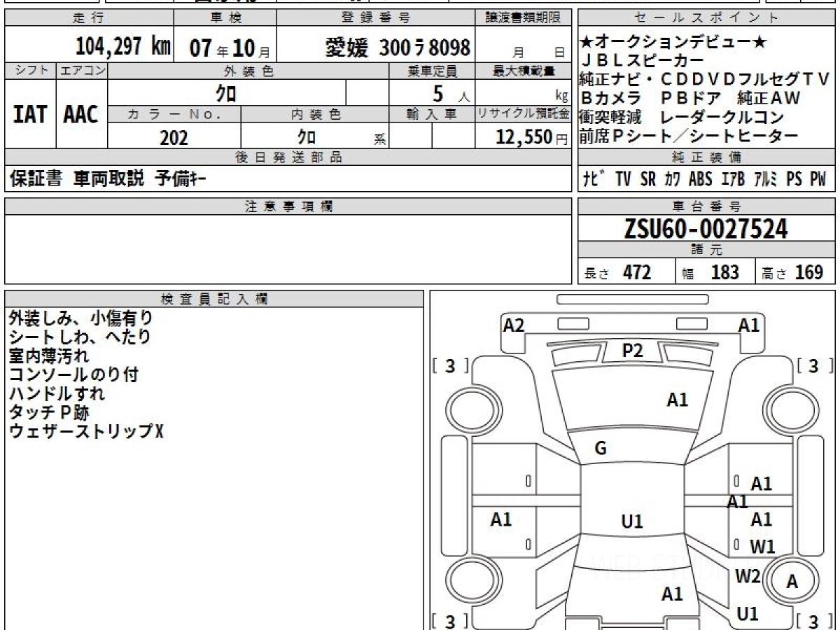Select the P2 mark on the front bumper
The width and height of the screenshot is (840, 630).
coord(632,351)
